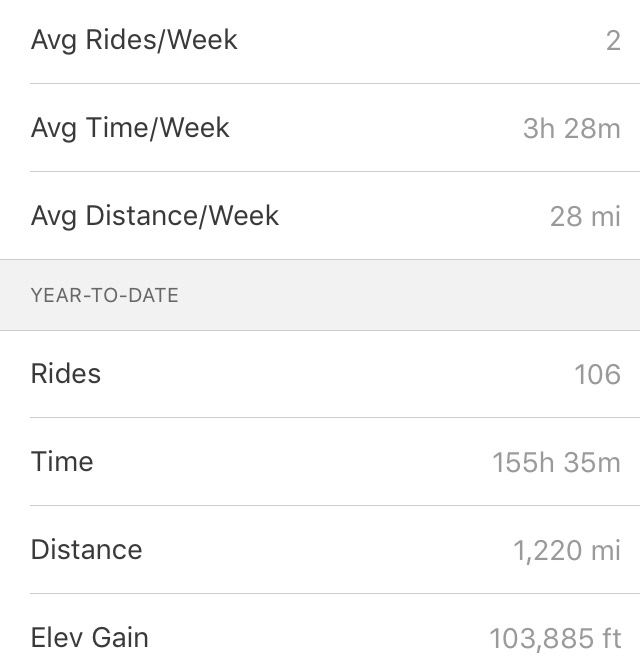Screen dimensions: 640x670
Task: Select the Avg Rides/Week value 2
Action: 613,41
